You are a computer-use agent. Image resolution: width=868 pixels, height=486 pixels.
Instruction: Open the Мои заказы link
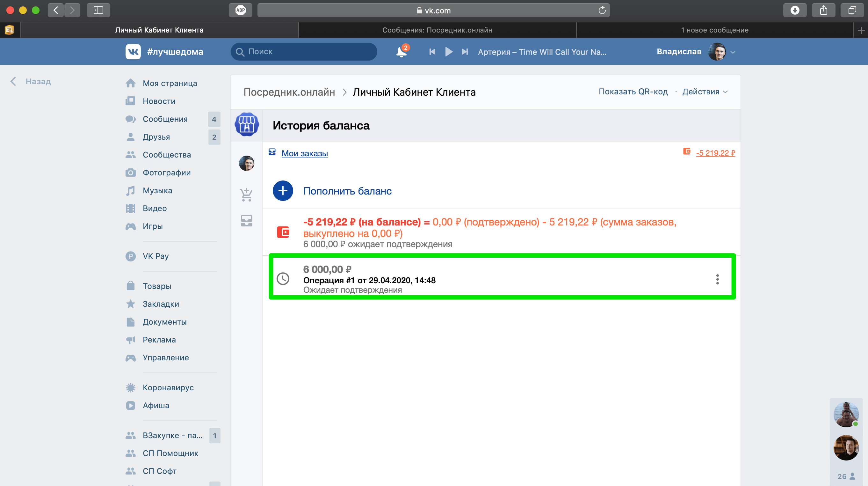[x=305, y=153]
